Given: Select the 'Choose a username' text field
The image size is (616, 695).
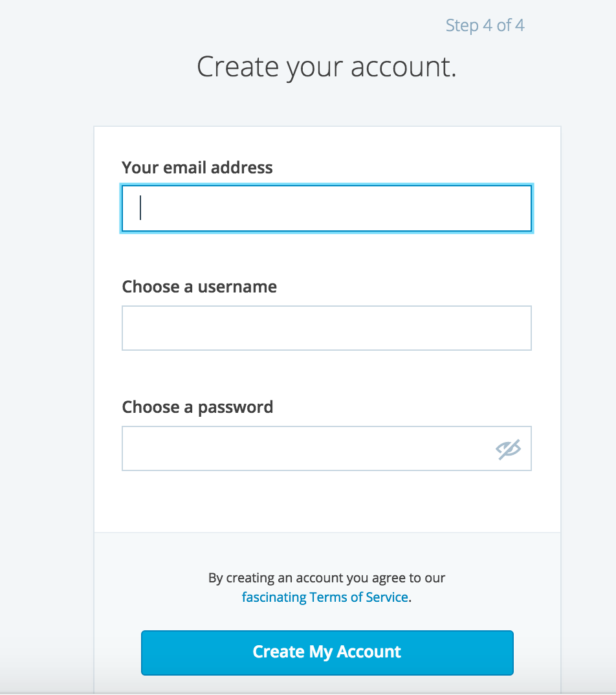Looking at the screenshot, I should coord(327,328).
